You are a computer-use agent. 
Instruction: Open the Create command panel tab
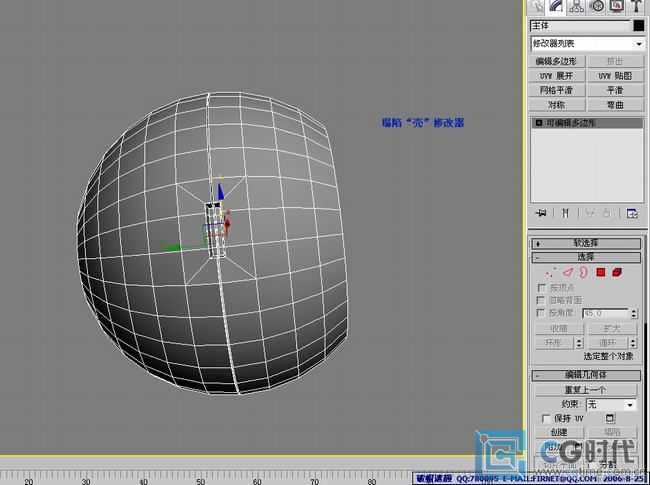(537, 6)
